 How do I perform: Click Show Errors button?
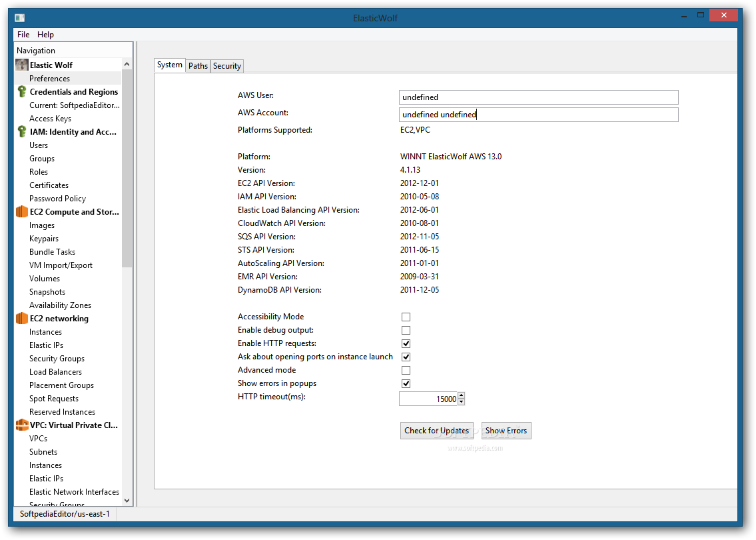coord(506,431)
